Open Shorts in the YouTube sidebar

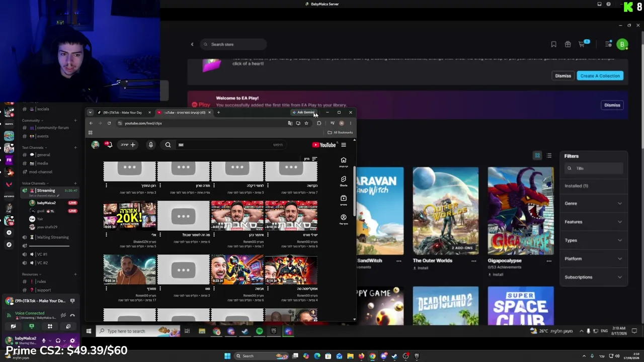tap(344, 181)
